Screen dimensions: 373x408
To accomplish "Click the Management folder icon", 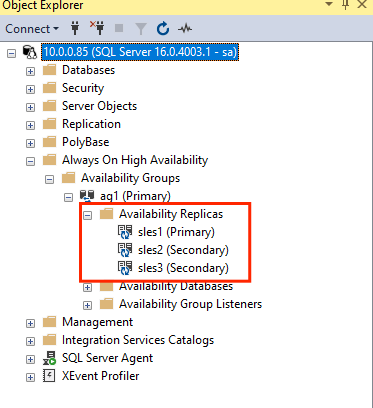I will (50, 322).
